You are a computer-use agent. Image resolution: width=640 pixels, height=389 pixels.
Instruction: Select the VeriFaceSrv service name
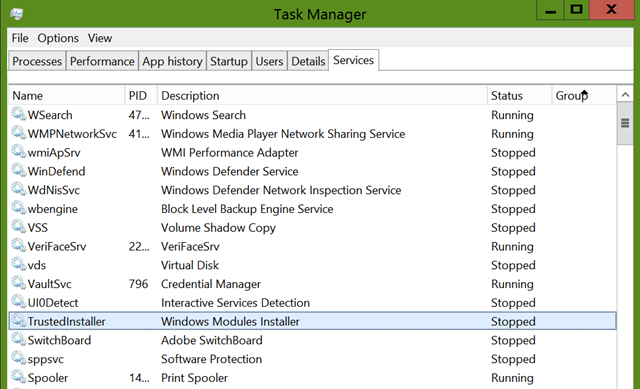57,247
